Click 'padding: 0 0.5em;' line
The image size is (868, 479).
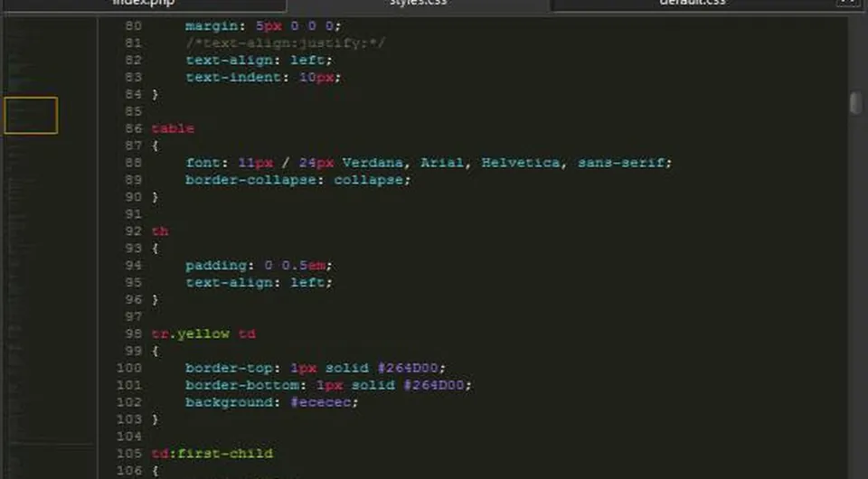pos(259,266)
